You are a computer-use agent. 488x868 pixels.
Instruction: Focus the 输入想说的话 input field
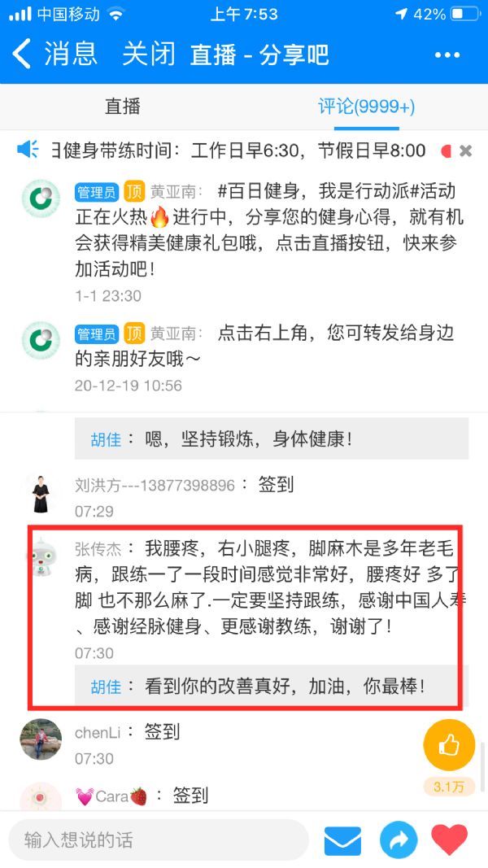coord(159,840)
